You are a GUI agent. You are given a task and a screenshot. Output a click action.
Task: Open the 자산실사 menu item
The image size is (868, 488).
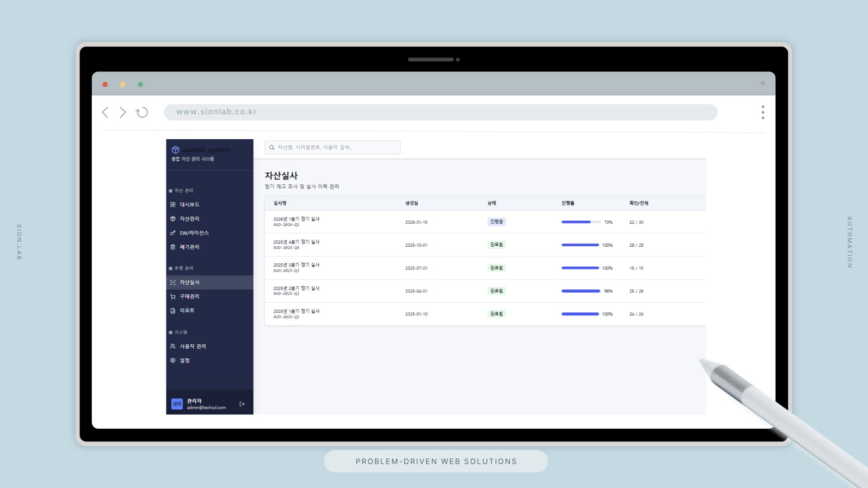189,282
